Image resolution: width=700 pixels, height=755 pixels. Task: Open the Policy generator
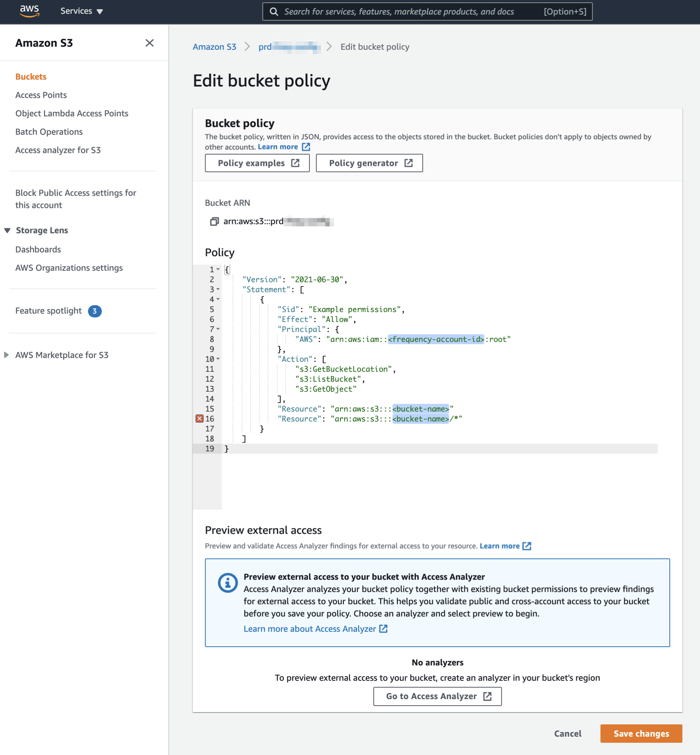click(x=370, y=163)
